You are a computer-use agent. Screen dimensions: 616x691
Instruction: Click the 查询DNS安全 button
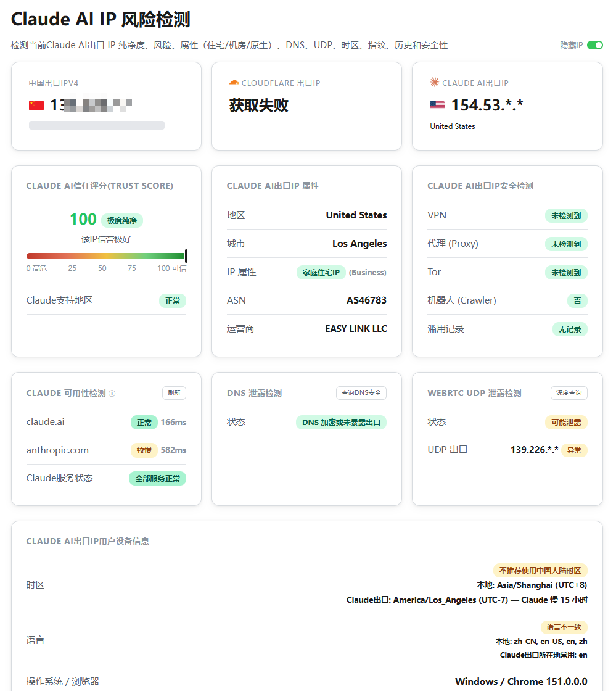coord(361,392)
